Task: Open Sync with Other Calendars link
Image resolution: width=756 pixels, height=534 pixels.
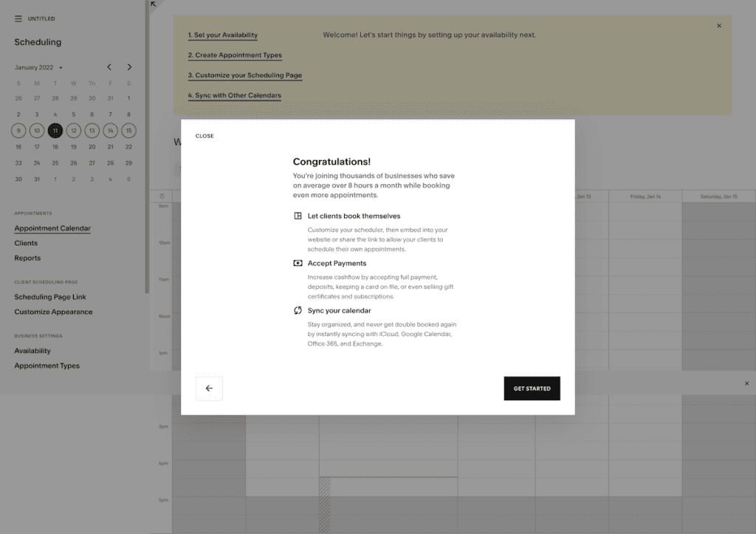Action: pyautogui.click(x=234, y=96)
